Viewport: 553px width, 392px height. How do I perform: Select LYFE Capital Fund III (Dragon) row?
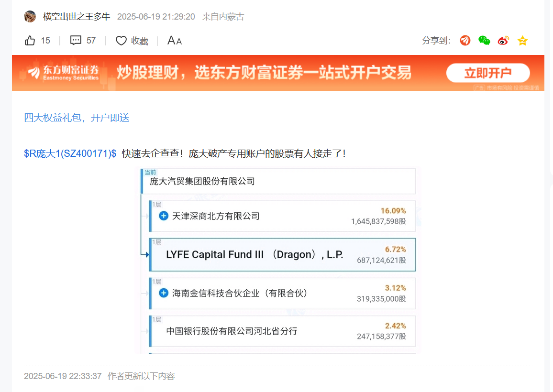pyautogui.click(x=283, y=254)
